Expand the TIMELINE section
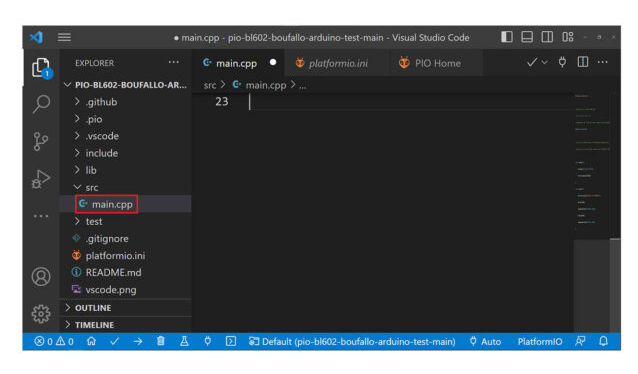Screen dimensions: 638x374 point(125,325)
